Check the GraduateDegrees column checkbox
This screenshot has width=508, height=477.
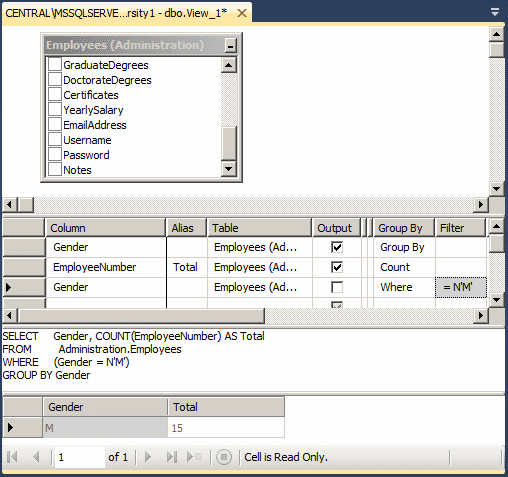[55, 65]
